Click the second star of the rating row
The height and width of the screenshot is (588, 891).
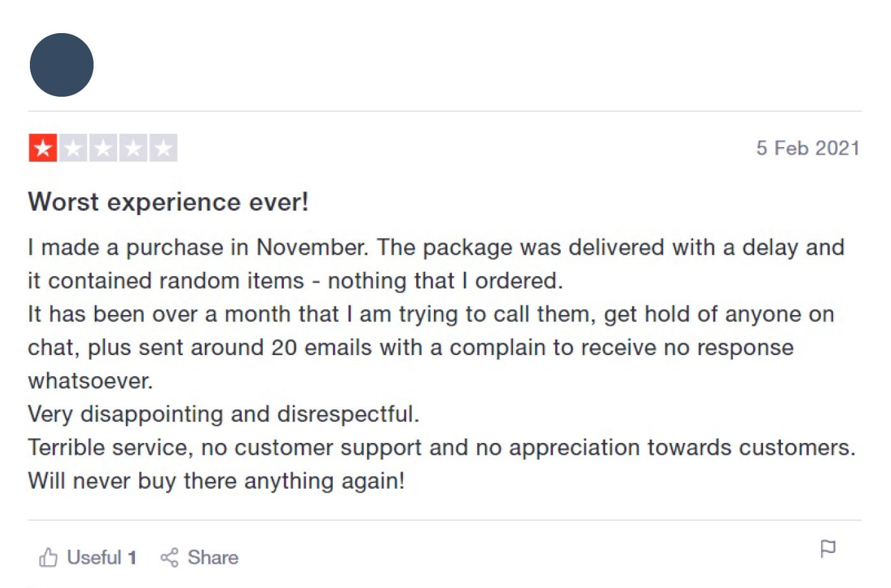coord(72,148)
